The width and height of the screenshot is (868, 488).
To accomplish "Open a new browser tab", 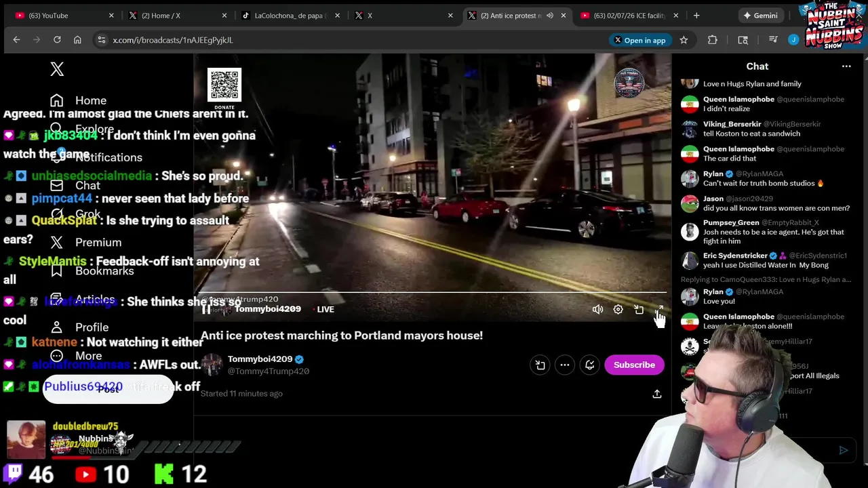I will coord(696,16).
